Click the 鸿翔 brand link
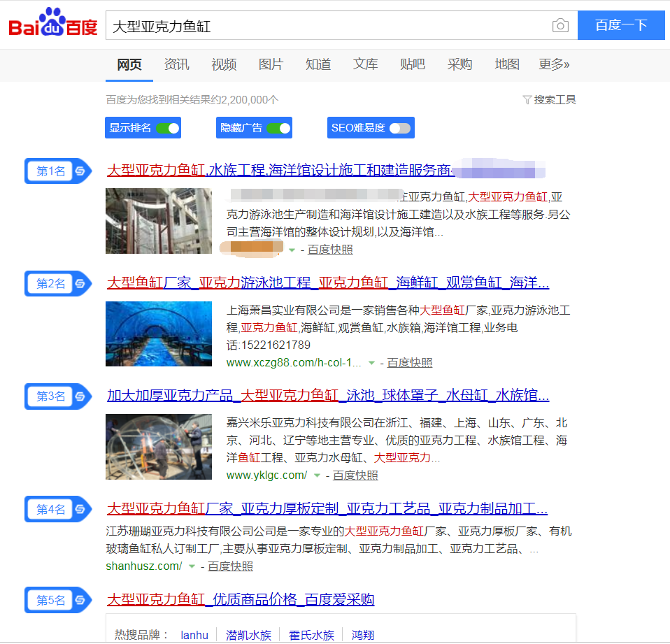The height and width of the screenshot is (644, 670). [363, 636]
